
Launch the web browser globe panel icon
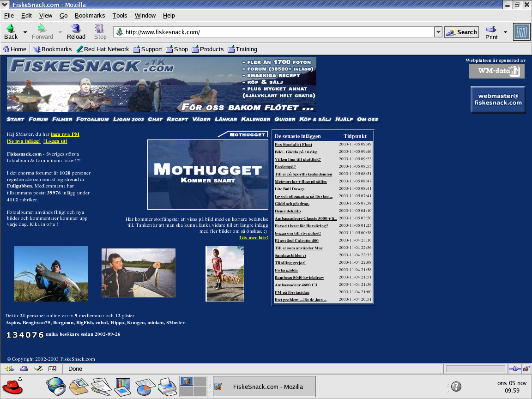point(56,386)
